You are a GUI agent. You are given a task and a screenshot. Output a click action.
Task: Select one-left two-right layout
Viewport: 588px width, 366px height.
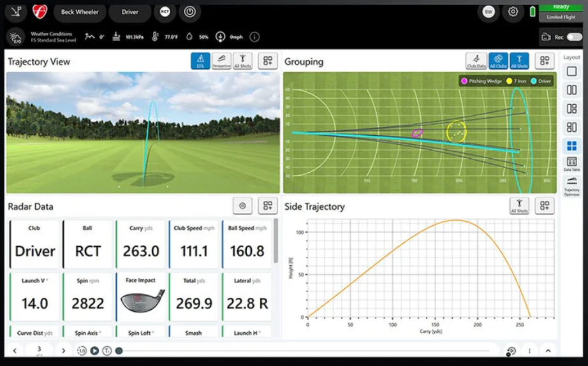571,109
